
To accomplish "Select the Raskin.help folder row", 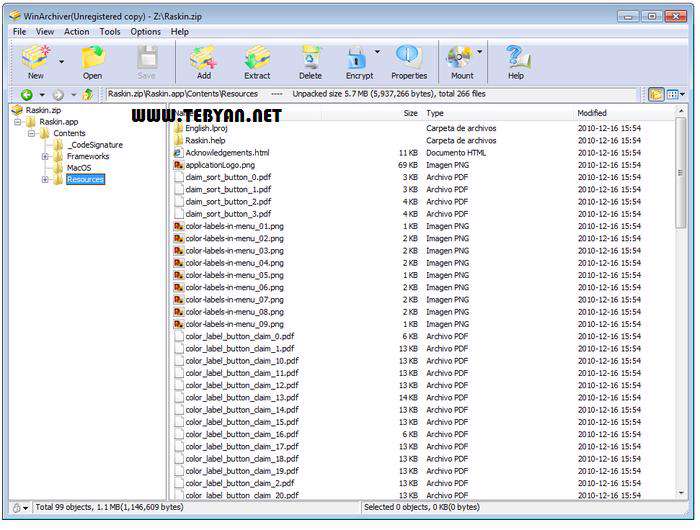I will pos(424,140).
